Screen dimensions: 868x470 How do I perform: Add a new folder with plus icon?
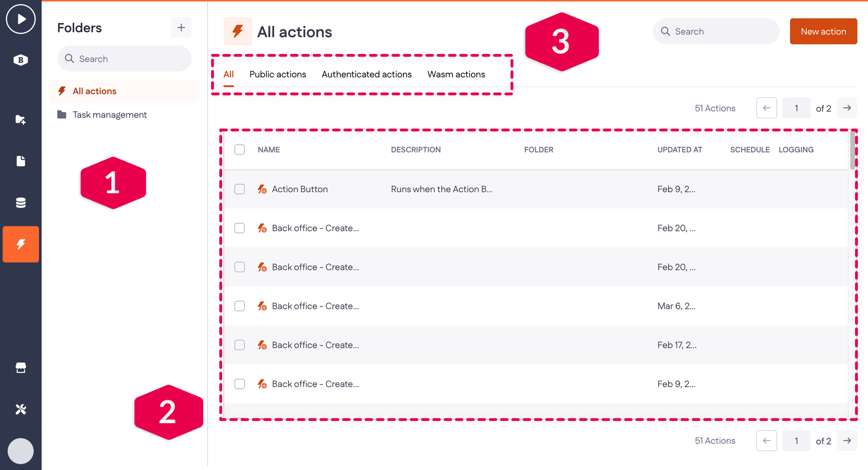(x=181, y=28)
